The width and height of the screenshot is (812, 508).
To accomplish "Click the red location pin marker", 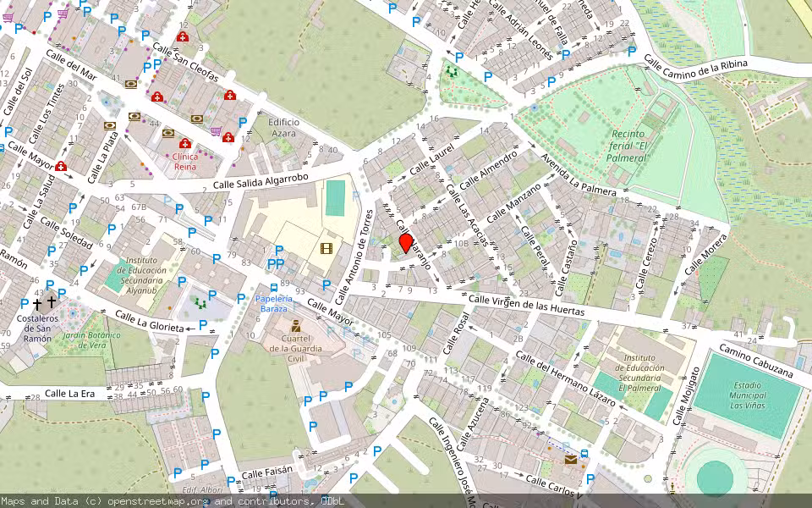I will (407, 243).
